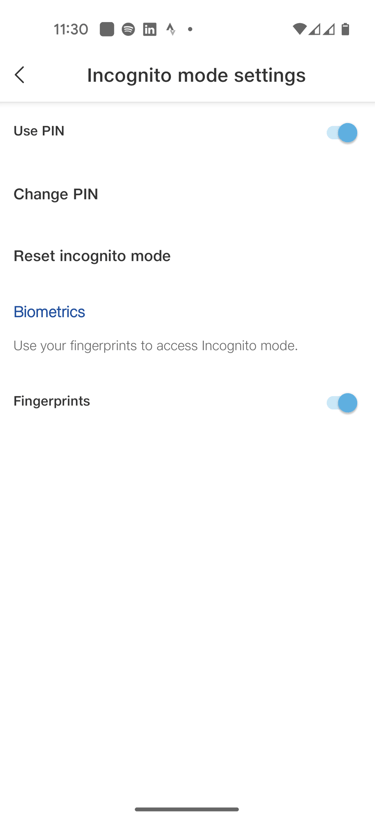Tap the Incognito mode settings title
Image resolution: width=375 pixels, height=821 pixels.
pos(196,75)
